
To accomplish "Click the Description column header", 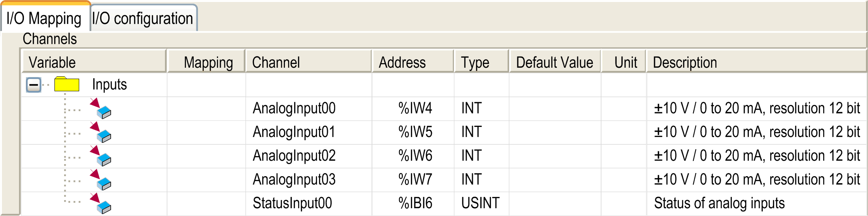I will (x=685, y=62).
